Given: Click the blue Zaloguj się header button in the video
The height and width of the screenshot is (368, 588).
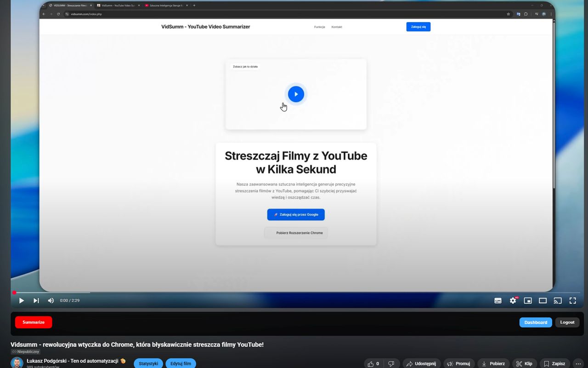Looking at the screenshot, I should (x=418, y=27).
